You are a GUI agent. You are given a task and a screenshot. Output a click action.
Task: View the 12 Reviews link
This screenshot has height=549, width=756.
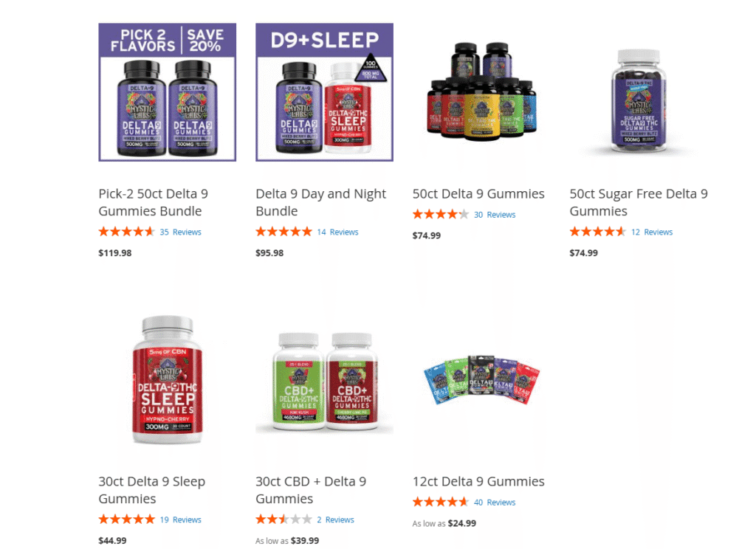tap(652, 232)
